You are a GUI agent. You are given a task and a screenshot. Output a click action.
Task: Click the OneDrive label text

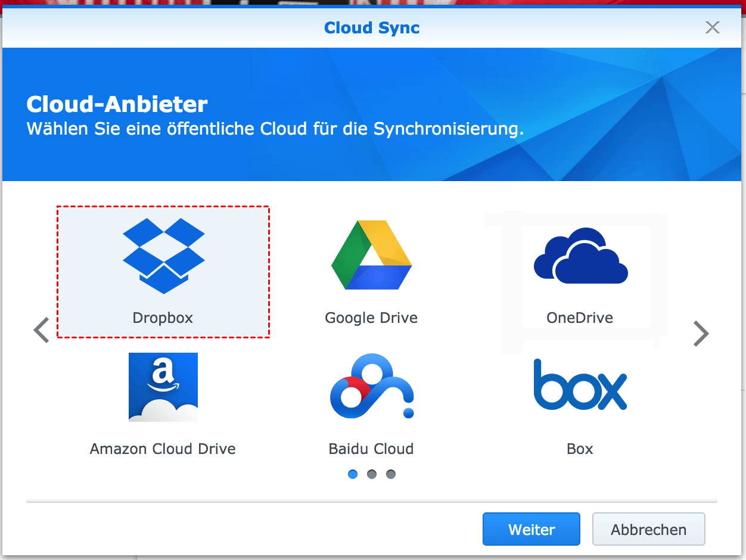tap(580, 318)
